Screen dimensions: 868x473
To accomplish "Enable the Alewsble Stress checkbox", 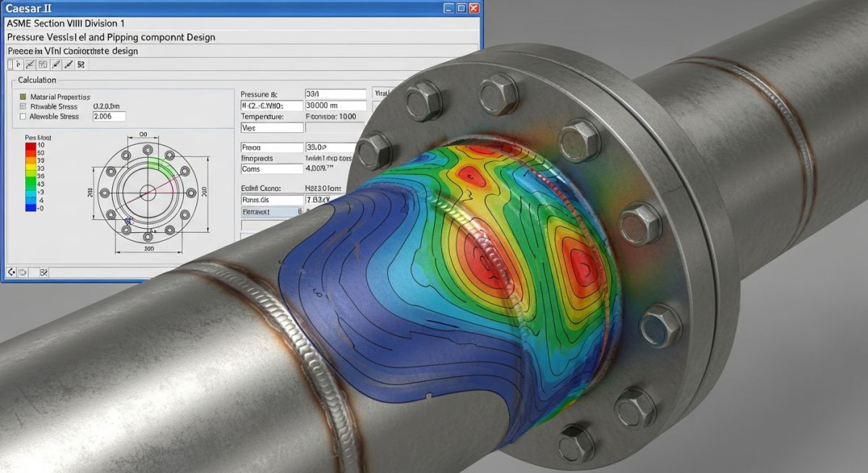I will tap(23, 116).
